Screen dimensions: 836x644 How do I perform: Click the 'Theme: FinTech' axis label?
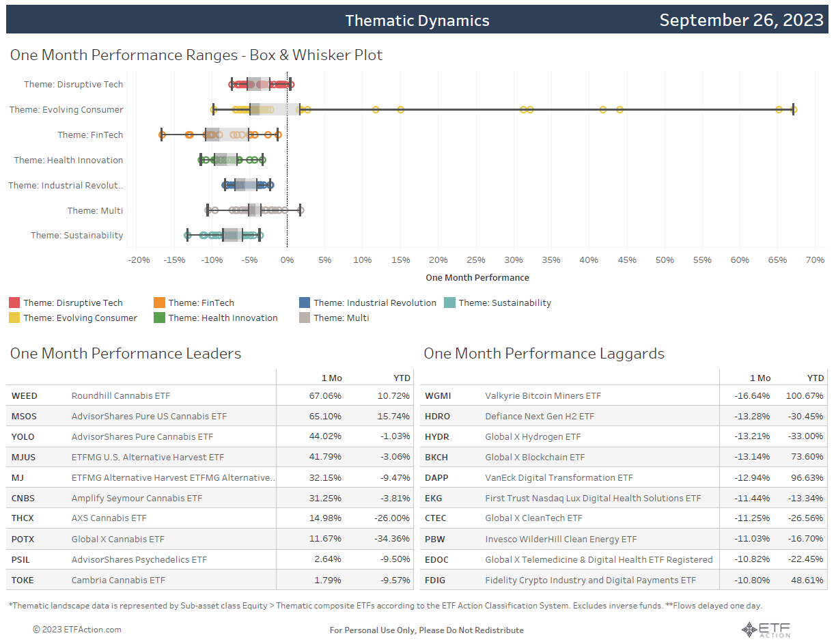[90, 135]
